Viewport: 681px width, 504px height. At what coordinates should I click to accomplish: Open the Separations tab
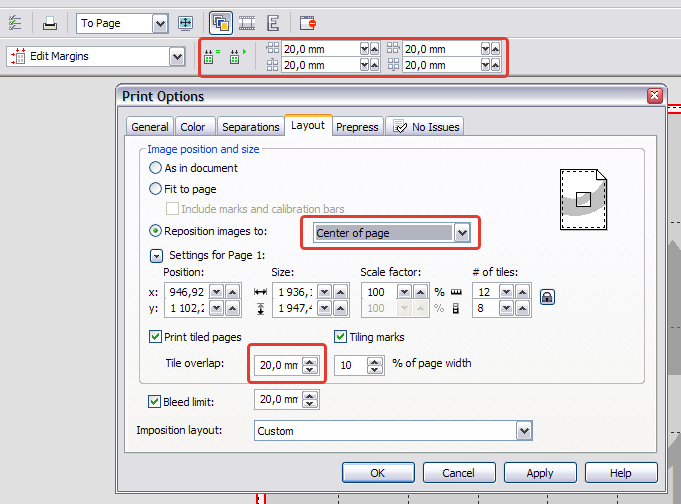coord(251,127)
